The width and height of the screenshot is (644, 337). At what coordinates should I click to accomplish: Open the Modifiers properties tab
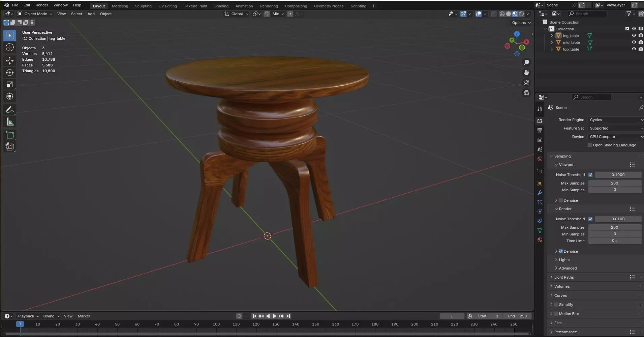(540, 193)
